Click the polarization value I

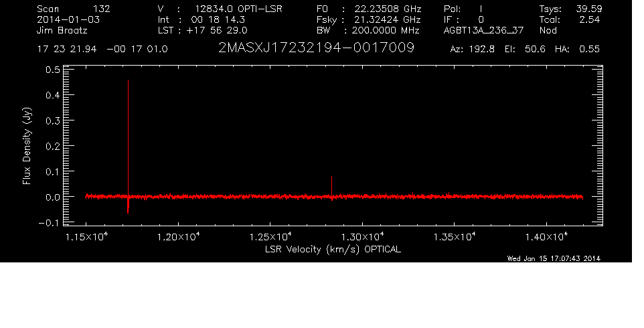[x=481, y=9]
